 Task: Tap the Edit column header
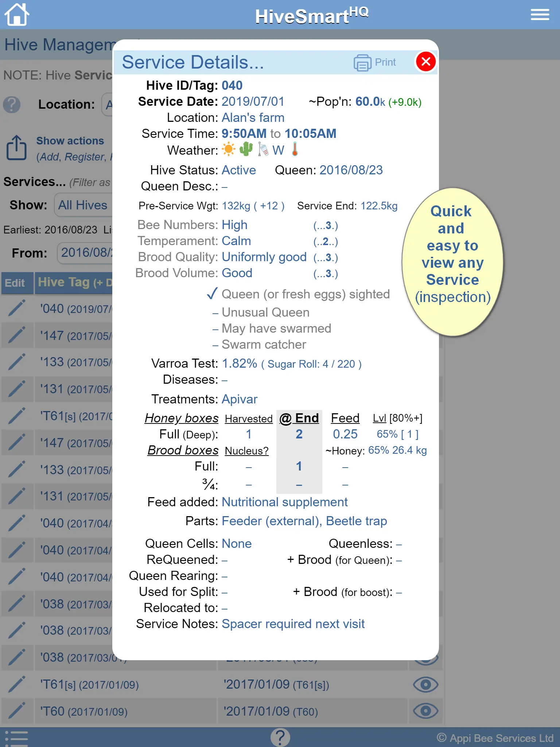click(x=17, y=283)
